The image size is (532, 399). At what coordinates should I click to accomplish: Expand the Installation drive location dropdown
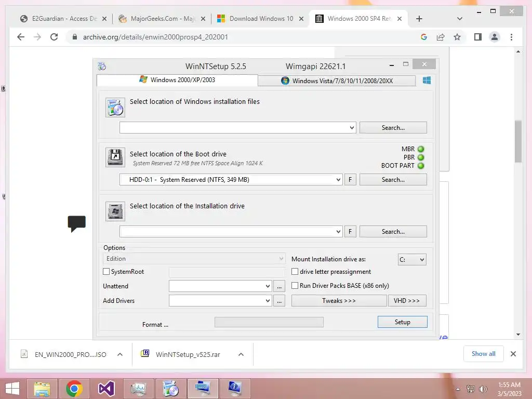click(x=338, y=231)
